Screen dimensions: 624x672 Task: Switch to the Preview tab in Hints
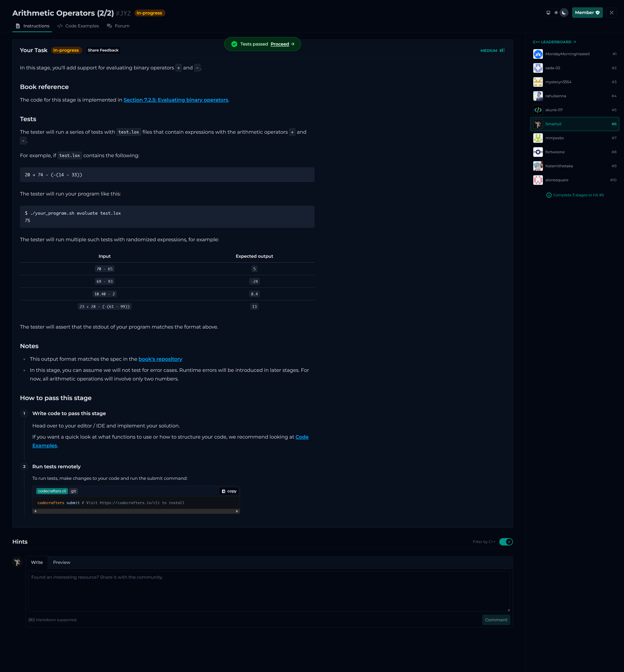coord(61,562)
